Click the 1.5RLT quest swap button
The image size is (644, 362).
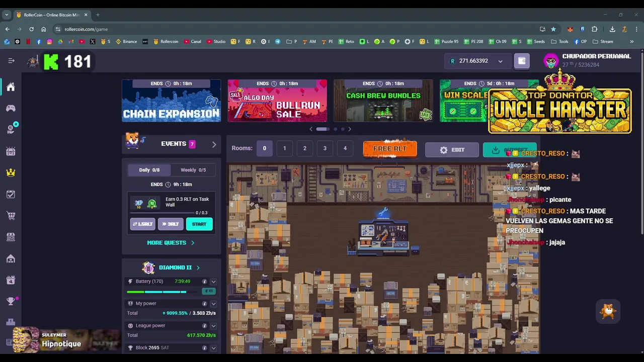point(142,224)
